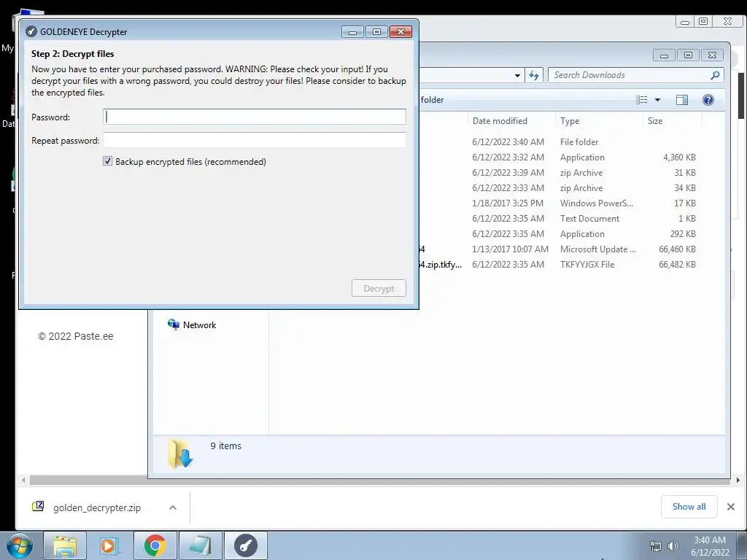Minimize the Explorer Downloads window
Screen dimensions: 747x560
[664, 55]
